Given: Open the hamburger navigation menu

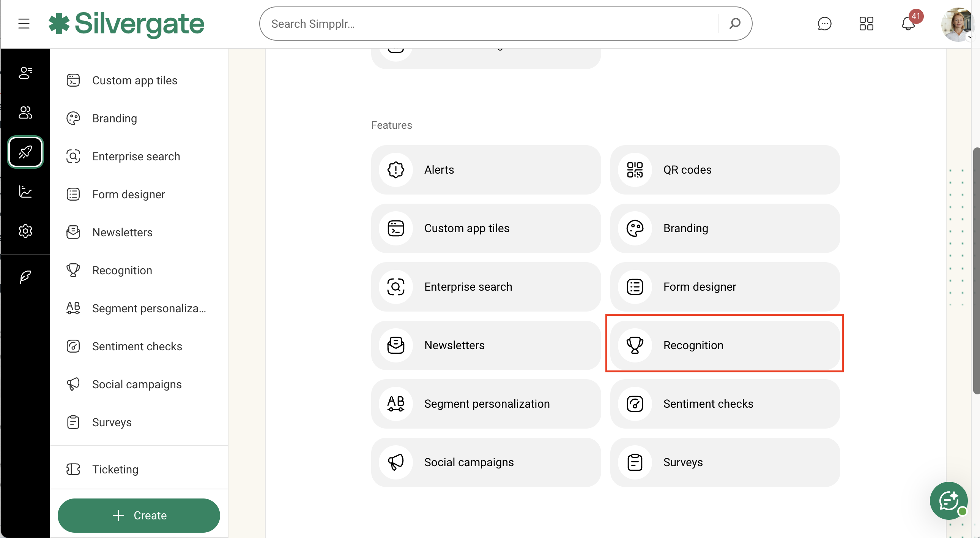Looking at the screenshot, I should [24, 24].
